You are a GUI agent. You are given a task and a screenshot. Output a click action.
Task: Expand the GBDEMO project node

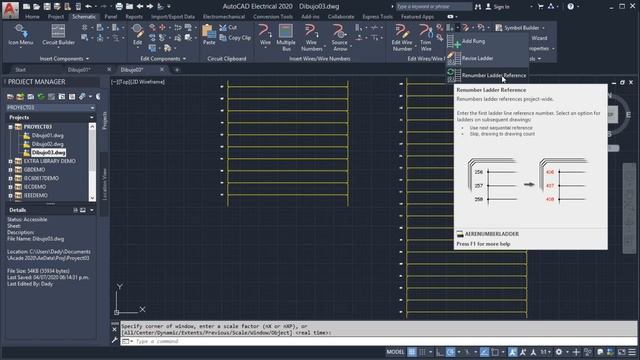pos(10,170)
